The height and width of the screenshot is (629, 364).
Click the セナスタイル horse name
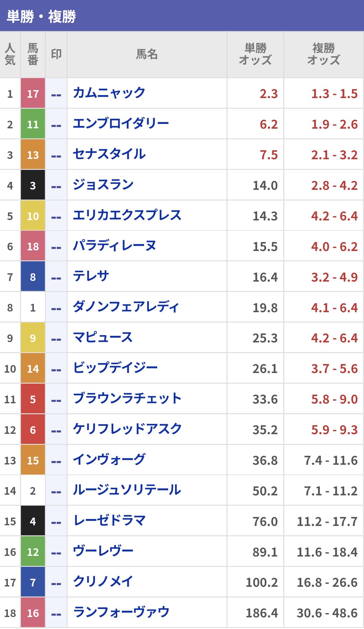pyautogui.click(x=109, y=154)
